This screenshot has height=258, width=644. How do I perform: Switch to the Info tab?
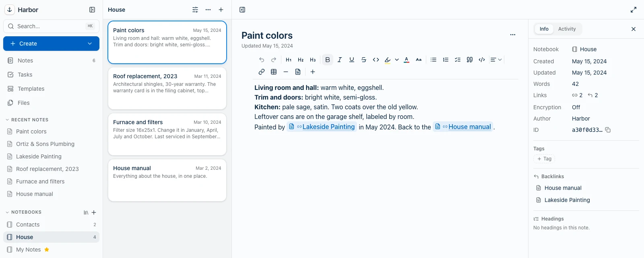click(x=544, y=29)
